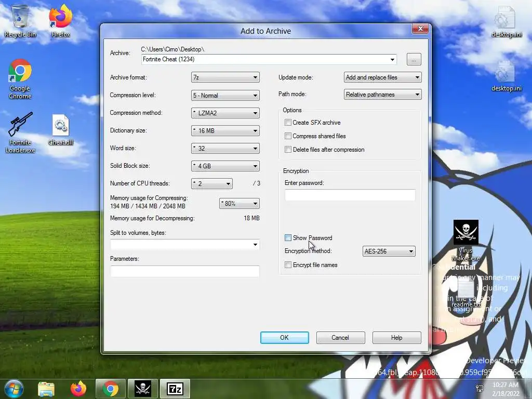Click the 7-Zip taskbar button
The image size is (532, 399).
pyautogui.click(x=175, y=389)
